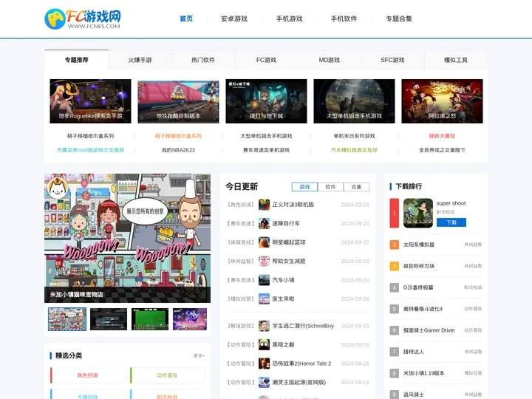Select the second dark slideshow thumbnail
Screen dimensions: 532x399
coord(109,319)
